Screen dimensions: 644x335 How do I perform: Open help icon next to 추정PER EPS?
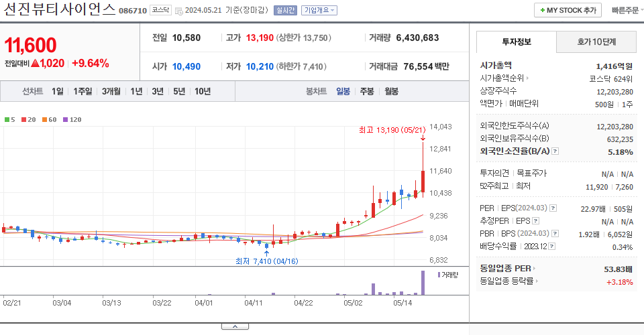point(535,221)
